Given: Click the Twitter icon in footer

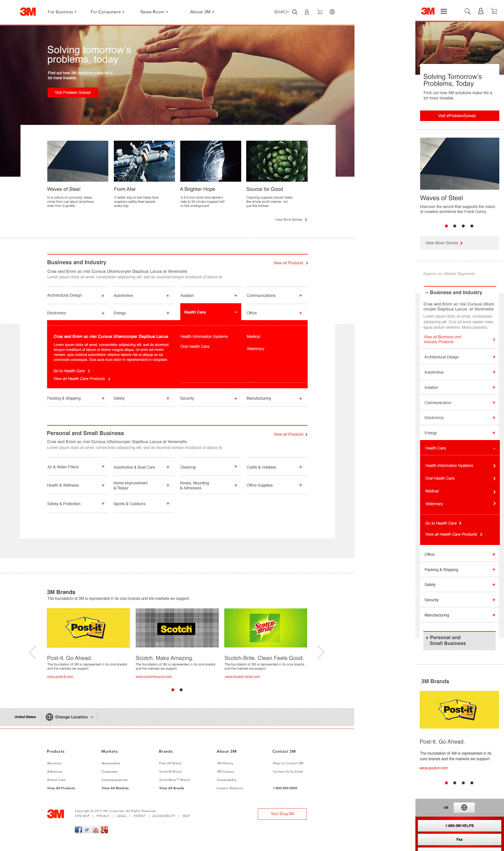Looking at the screenshot, I should point(87,830).
